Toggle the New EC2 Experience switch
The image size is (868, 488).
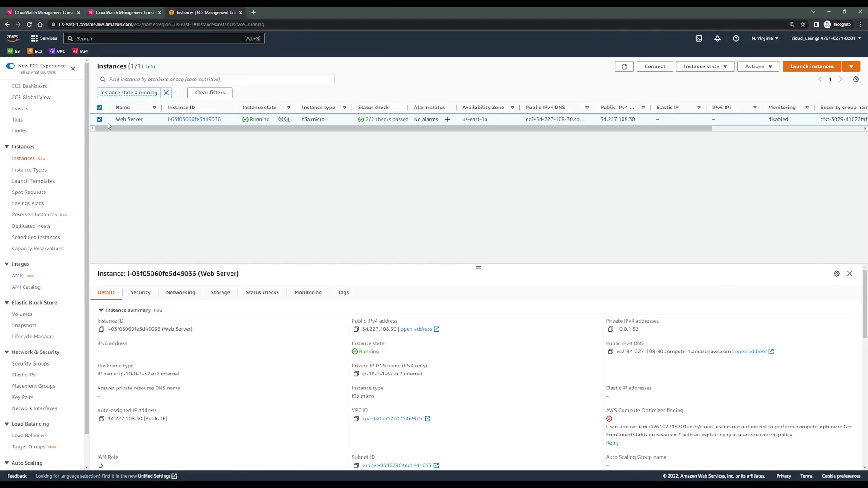10,66
